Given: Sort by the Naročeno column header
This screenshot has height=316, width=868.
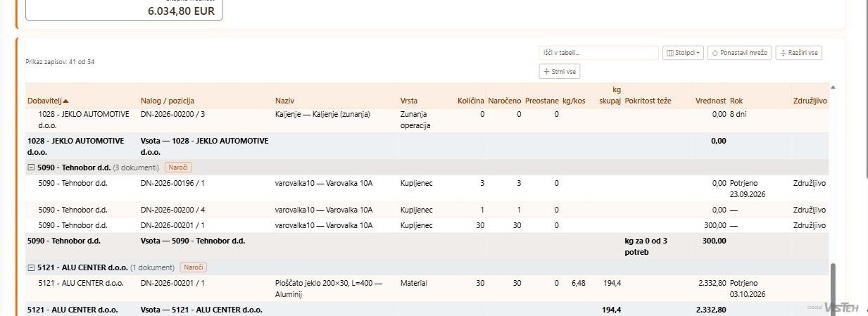Looking at the screenshot, I should pyautogui.click(x=504, y=101).
